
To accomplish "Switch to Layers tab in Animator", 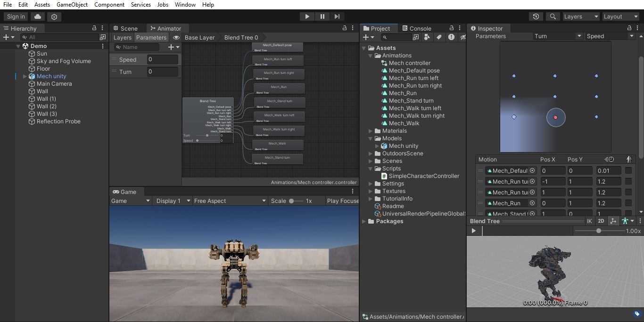I will coord(122,37).
